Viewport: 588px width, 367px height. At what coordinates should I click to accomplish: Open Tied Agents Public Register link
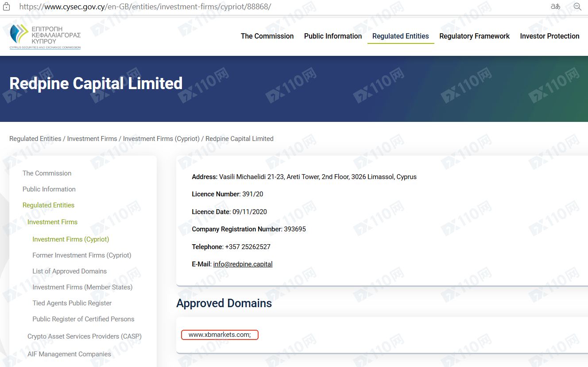72,303
